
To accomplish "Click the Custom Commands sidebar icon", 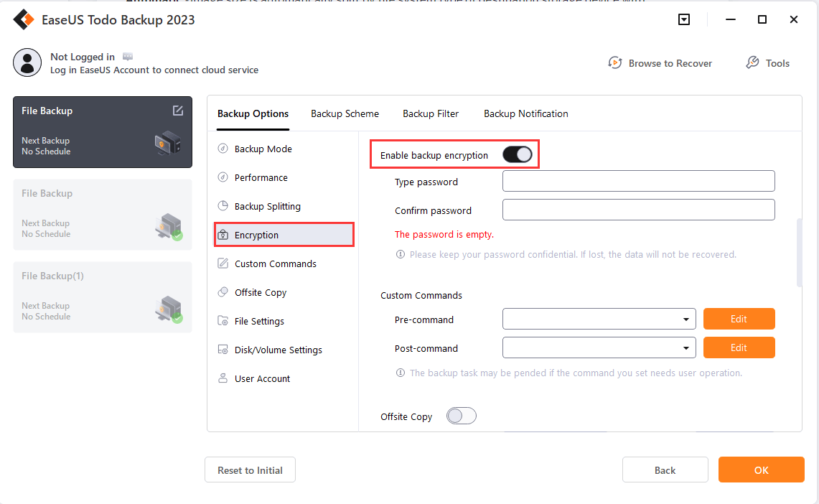I will click(223, 263).
